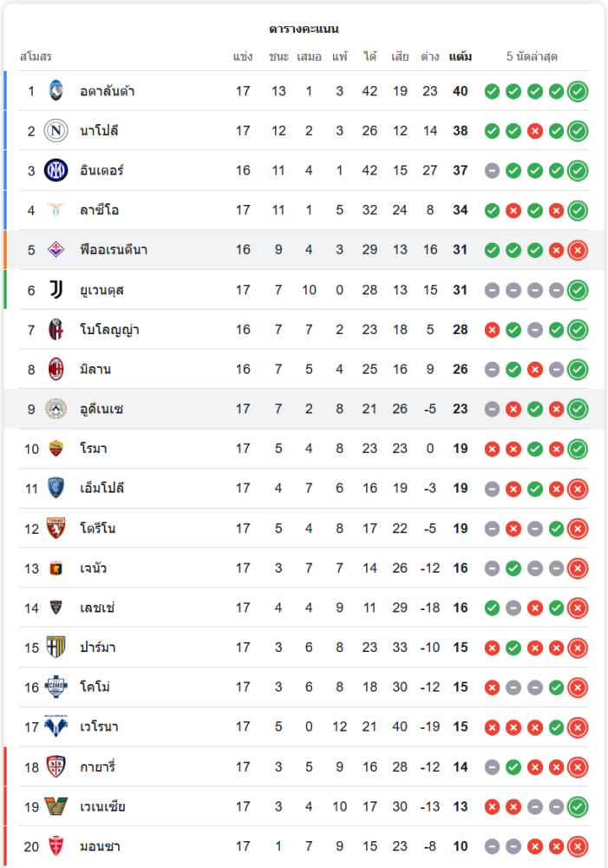
Task: Click the Venezia club crest icon
Action: tap(56, 806)
